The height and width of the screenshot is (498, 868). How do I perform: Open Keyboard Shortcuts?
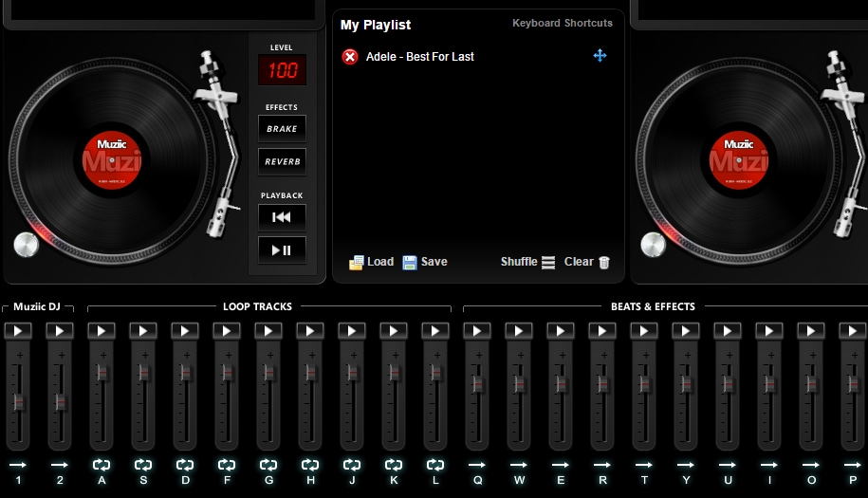563,23
